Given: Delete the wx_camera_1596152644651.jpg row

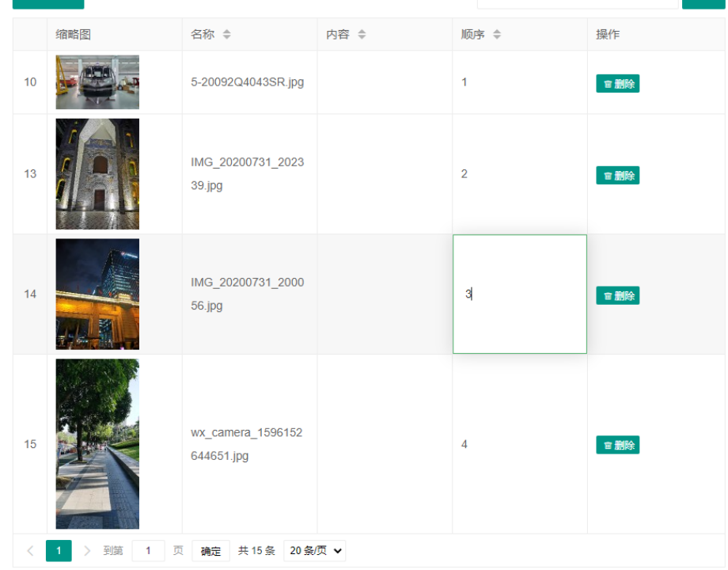Looking at the screenshot, I should (617, 445).
